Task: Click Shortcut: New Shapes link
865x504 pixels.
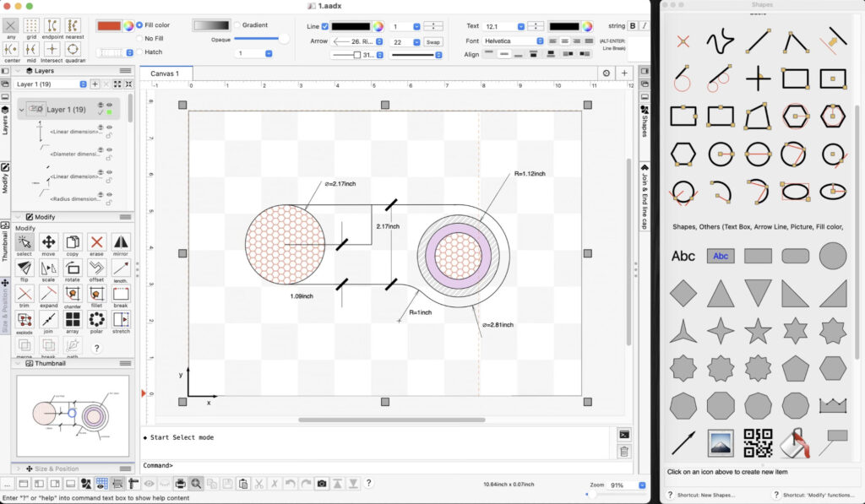Action: pos(706,495)
